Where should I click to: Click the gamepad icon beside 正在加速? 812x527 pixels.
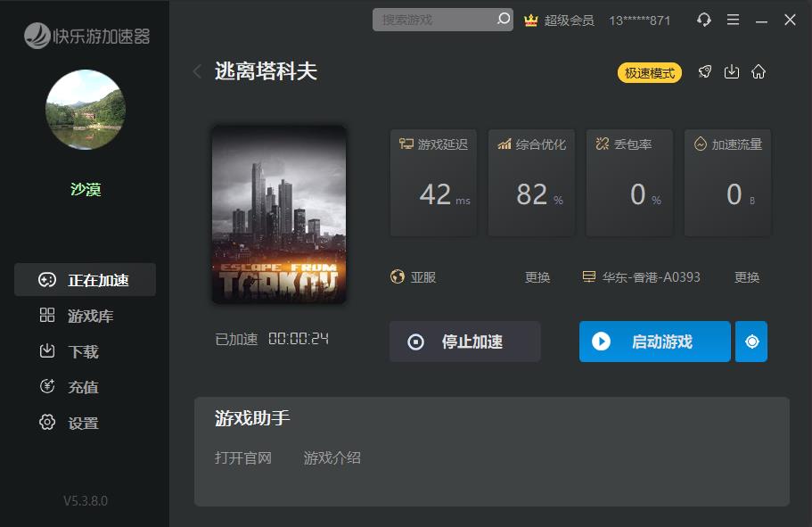pyautogui.click(x=47, y=280)
